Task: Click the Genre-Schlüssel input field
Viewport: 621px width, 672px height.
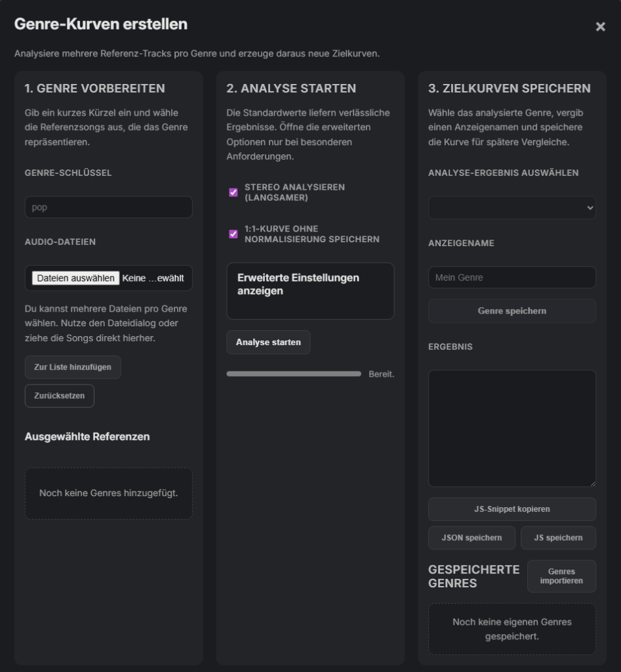Action: tap(108, 207)
